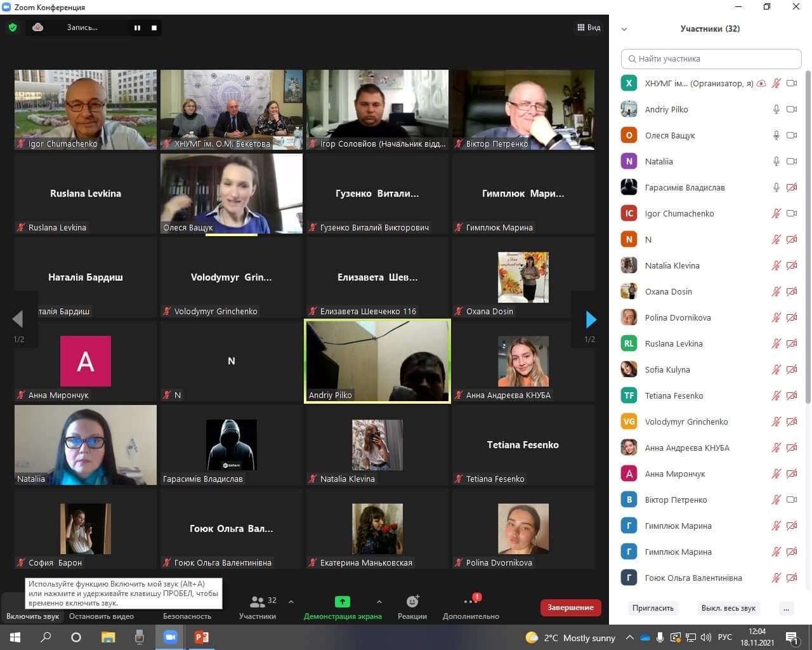Stop the recording
Viewport: 812px width, 650px height.
click(x=154, y=28)
